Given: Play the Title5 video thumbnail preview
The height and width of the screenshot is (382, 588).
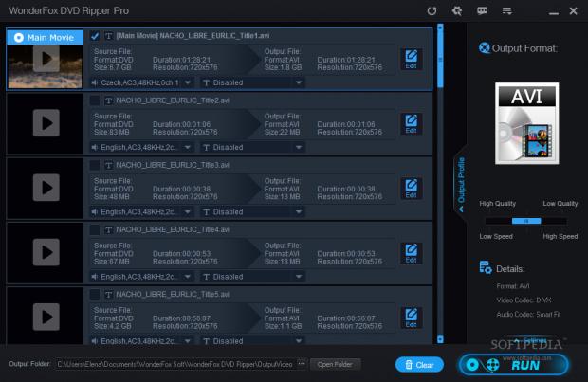Looking at the screenshot, I should click(46, 318).
